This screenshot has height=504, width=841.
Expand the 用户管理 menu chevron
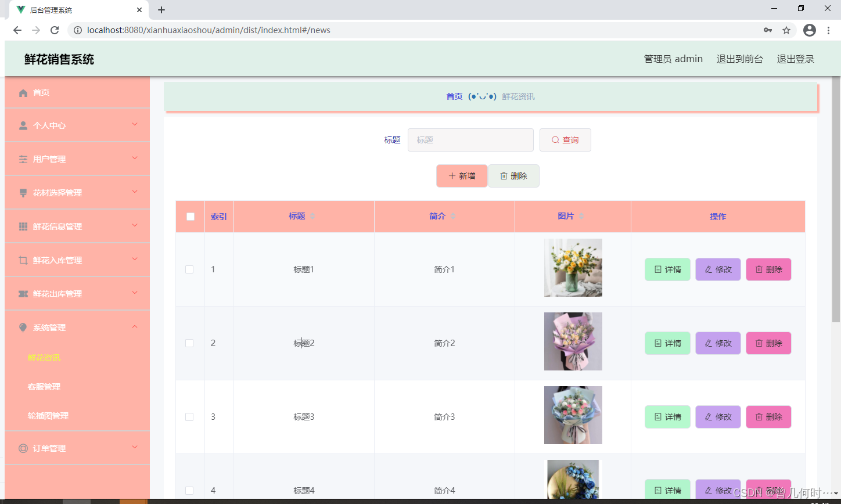(x=135, y=158)
